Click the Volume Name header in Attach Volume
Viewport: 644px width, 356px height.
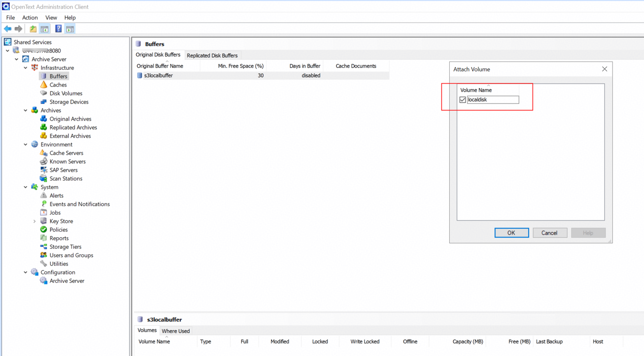[488, 90]
